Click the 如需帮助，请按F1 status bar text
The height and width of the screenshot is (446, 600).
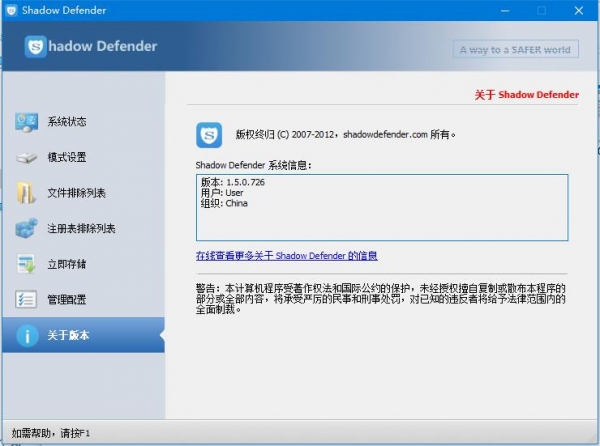[51, 433]
